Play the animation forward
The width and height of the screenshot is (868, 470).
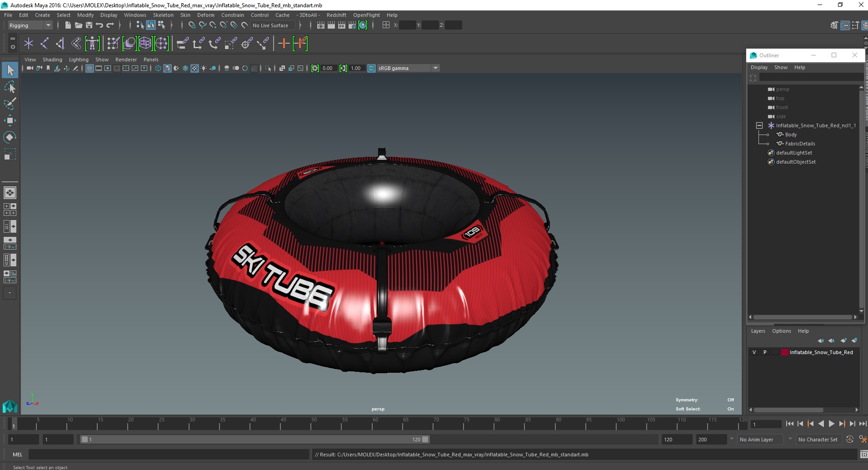coord(831,424)
